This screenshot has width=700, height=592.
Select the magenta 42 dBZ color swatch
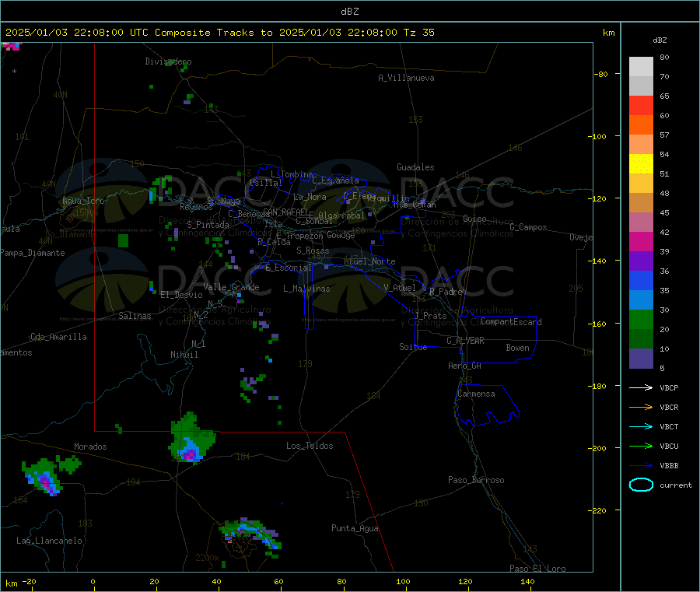[641, 241]
